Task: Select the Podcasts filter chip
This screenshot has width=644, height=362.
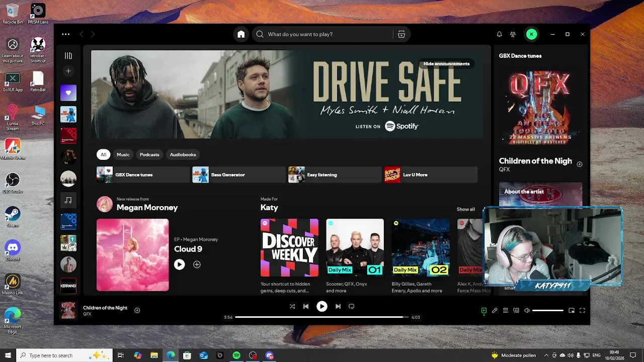Action: coord(149,154)
